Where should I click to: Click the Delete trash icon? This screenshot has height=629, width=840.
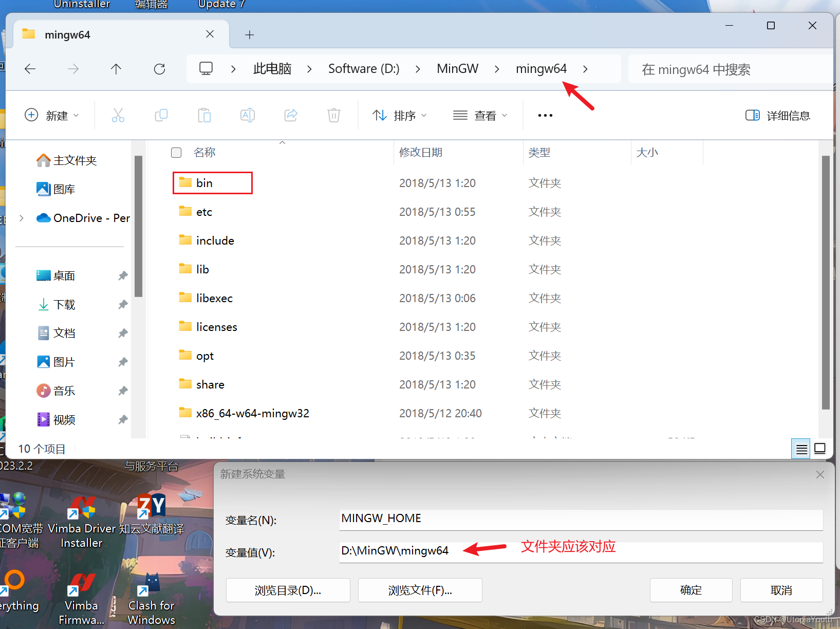click(x=334, y=115)
